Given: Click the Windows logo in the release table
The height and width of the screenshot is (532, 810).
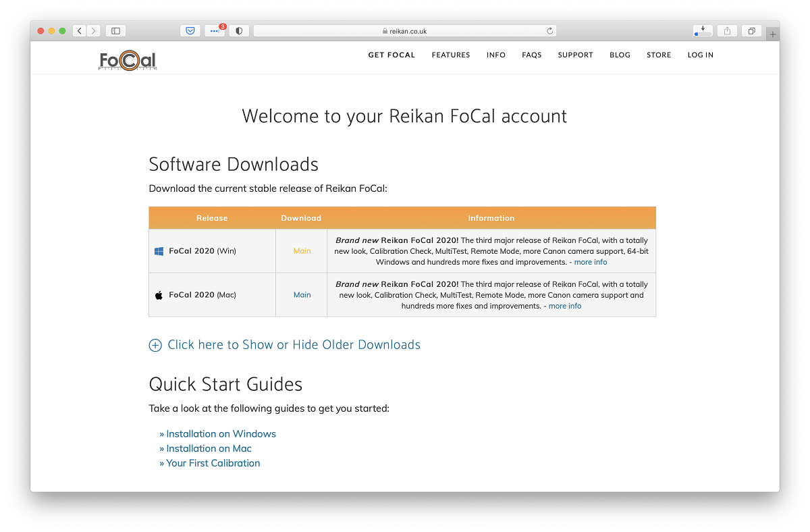Looking at the screenshot, I should tap(159, 251).
